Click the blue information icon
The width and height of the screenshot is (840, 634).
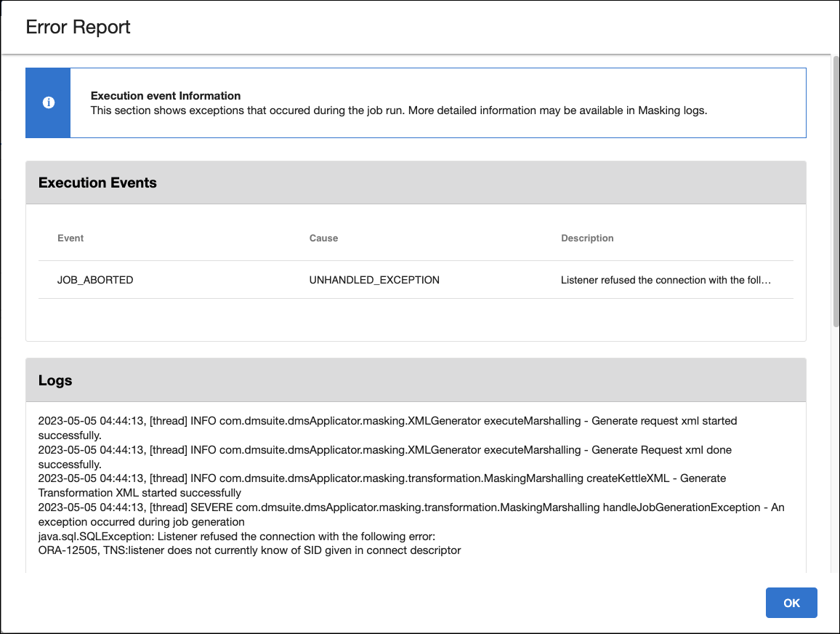click(x=49, y=103)
